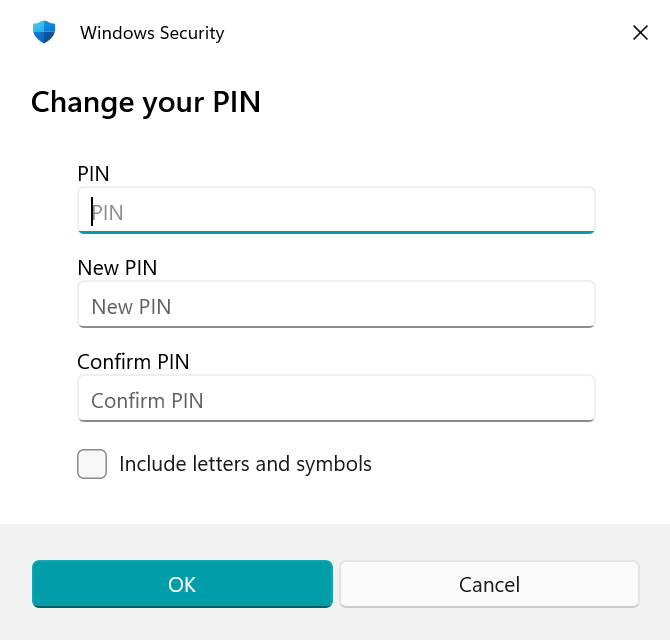Click the 'New PIN' placeholder text

pyautogui.click(x=131, y=306)
